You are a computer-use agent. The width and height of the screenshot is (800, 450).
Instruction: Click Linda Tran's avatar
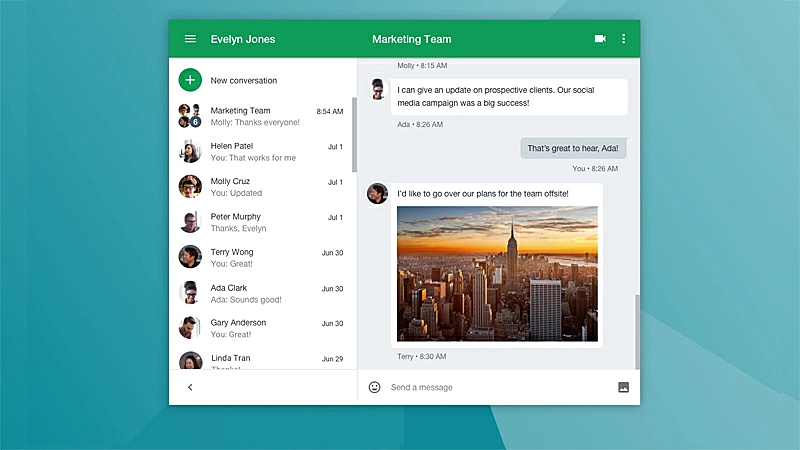pyautogui.click(x=190, y=360)
